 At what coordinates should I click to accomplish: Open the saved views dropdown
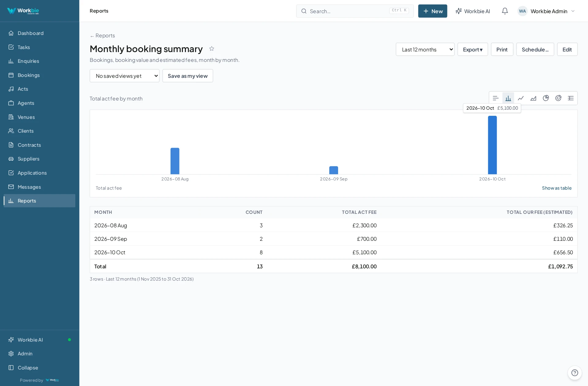click(124, 76)
